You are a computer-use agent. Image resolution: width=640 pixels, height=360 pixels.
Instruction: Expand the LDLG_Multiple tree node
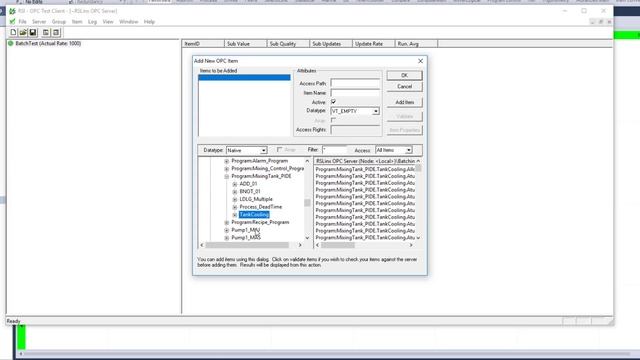(x=235, y=200)
